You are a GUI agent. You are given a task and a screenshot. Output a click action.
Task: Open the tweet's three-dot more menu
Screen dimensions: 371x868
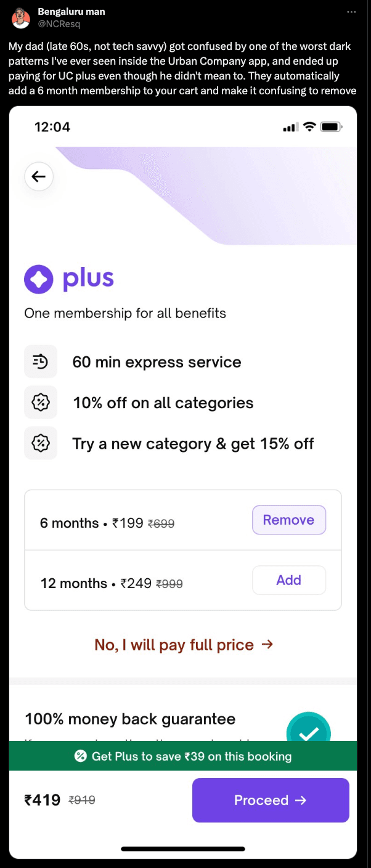coord(351,12)
